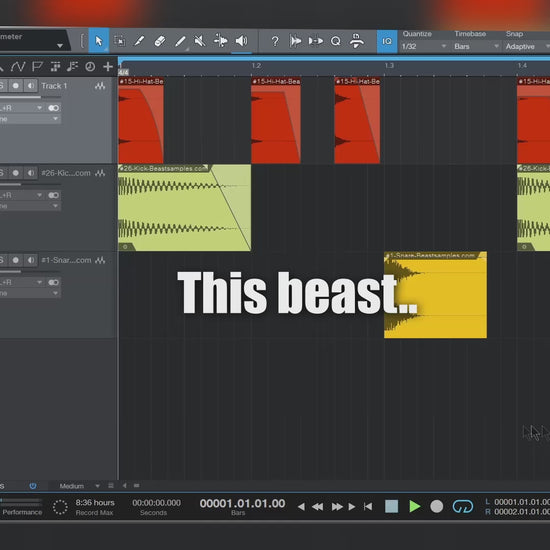
Task: Start playback with green Play button
Action: point(415,506)
